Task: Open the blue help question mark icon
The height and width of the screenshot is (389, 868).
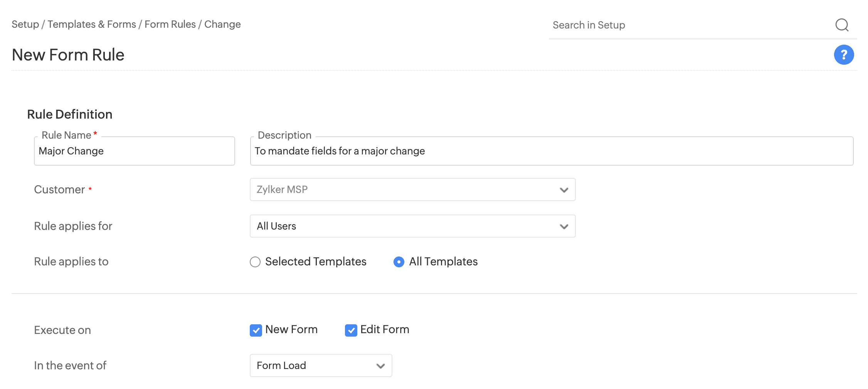Action: (x=844, y=55)
